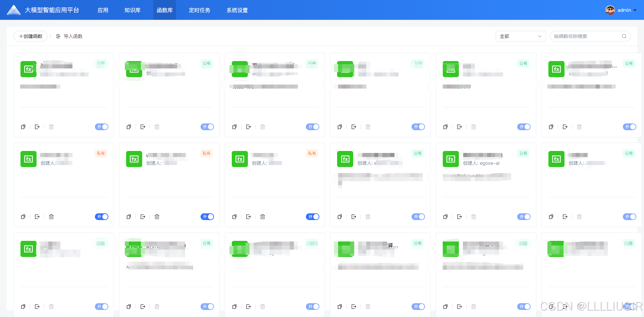Delete the second 私有 function card
Screen dimensions: 644x317
tap(157, 217)
